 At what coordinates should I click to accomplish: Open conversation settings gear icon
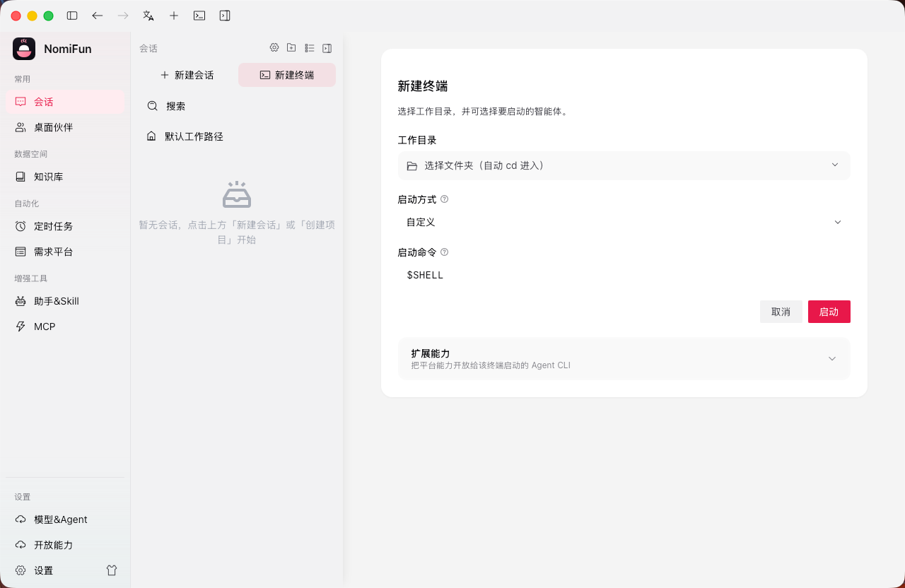click(x=274, y=48)
